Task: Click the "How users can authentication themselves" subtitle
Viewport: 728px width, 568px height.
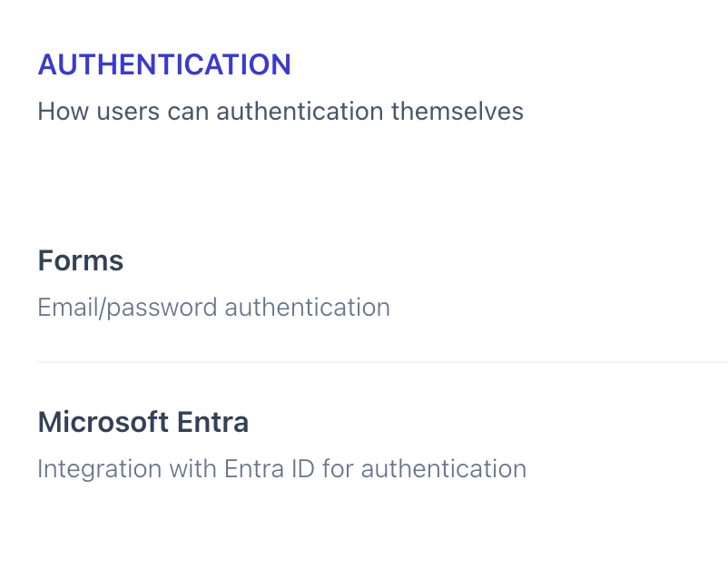Action: pos(280,112)
